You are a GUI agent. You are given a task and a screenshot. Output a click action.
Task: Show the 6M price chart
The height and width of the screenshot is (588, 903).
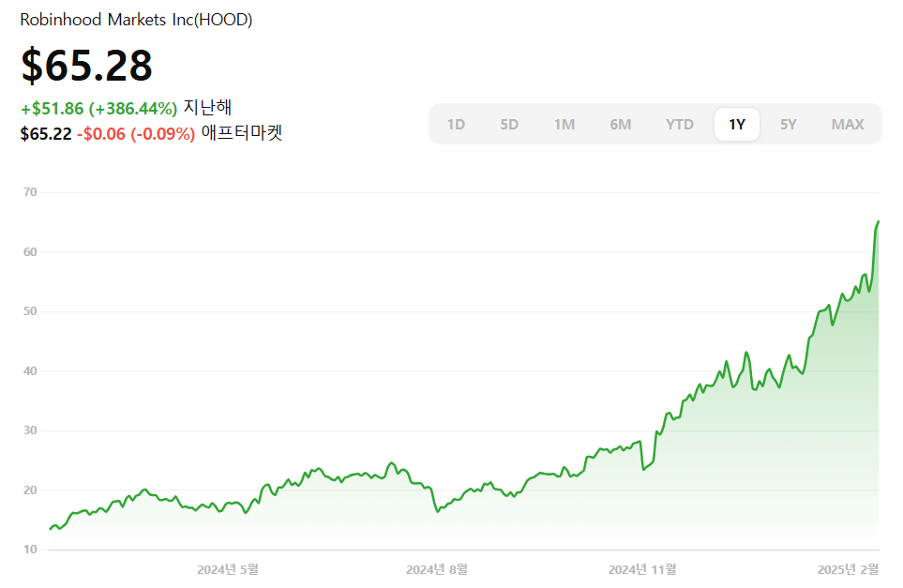click(x=620, y=125)
